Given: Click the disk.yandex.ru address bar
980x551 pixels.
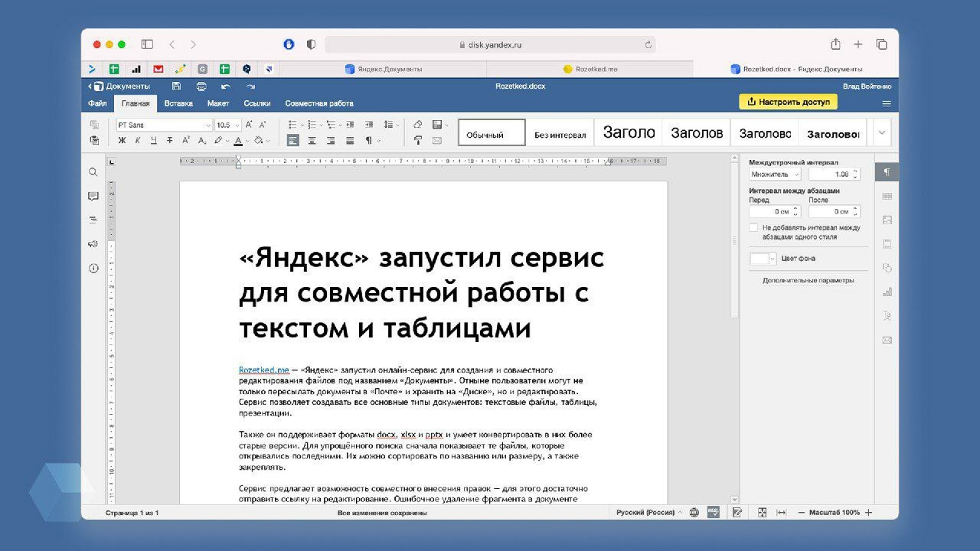Looking at the screenshot, I should 490,44.
